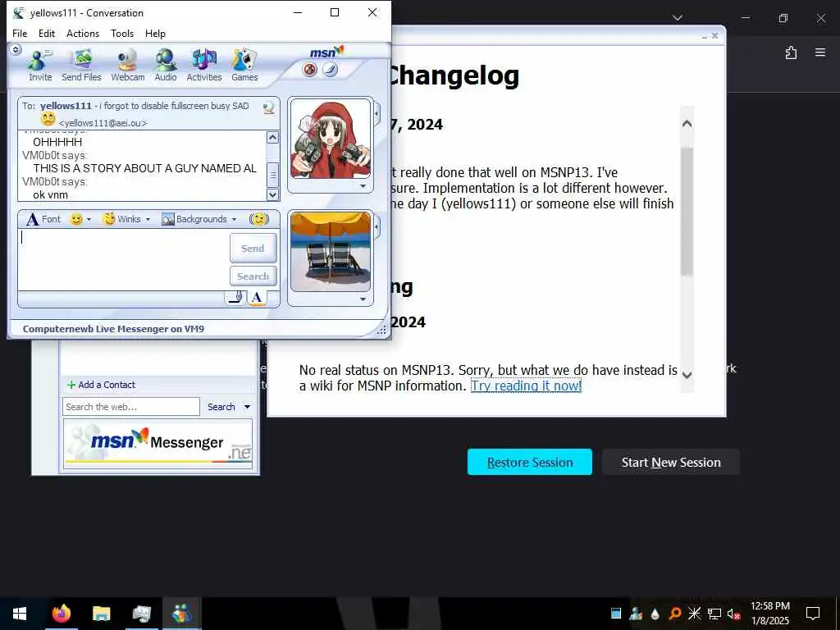
Task: Open the Edit menu
Action: pyautogui.click(x=47, y=33)
